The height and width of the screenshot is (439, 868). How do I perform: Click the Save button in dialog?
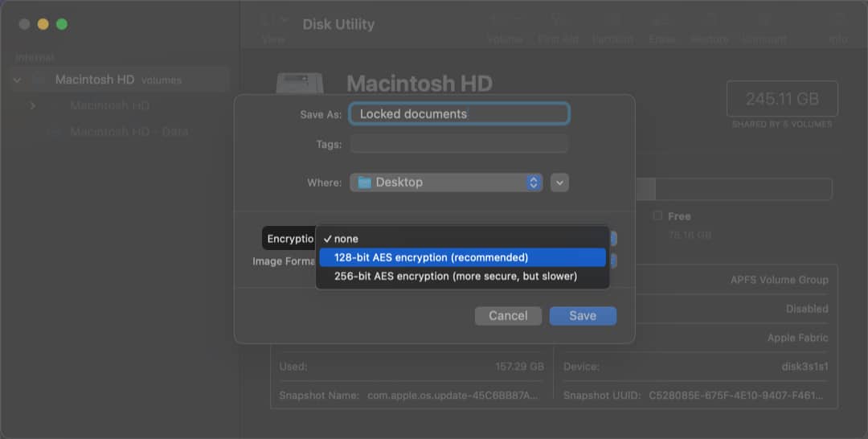583,315
